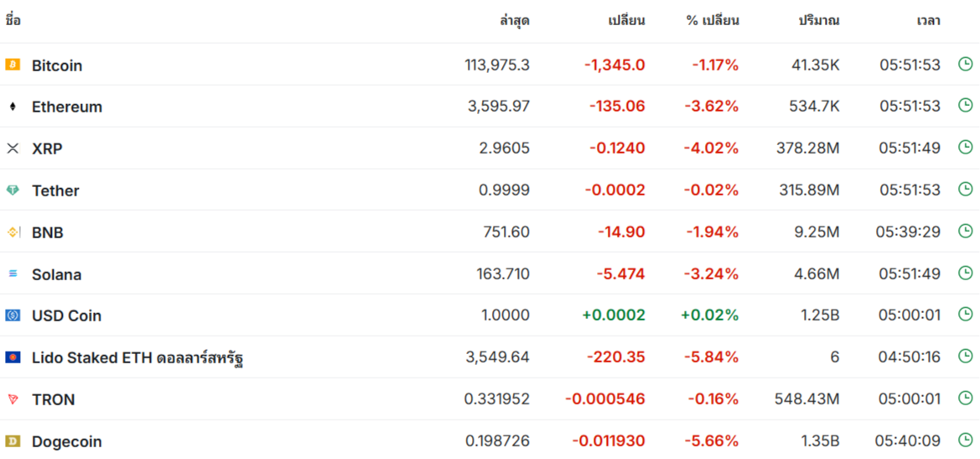980x459 pixels.
Task: Sort by ชื่อ column header
Action: (13, 21)
